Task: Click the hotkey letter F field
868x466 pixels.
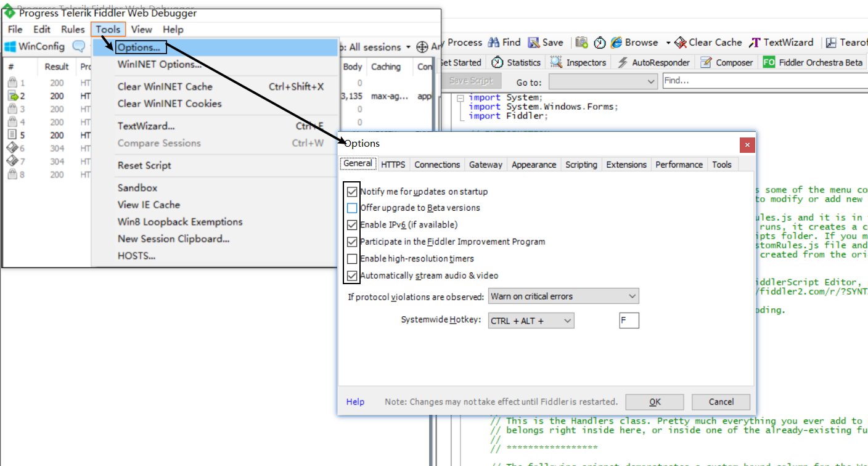Action: [x=629, y=321]
